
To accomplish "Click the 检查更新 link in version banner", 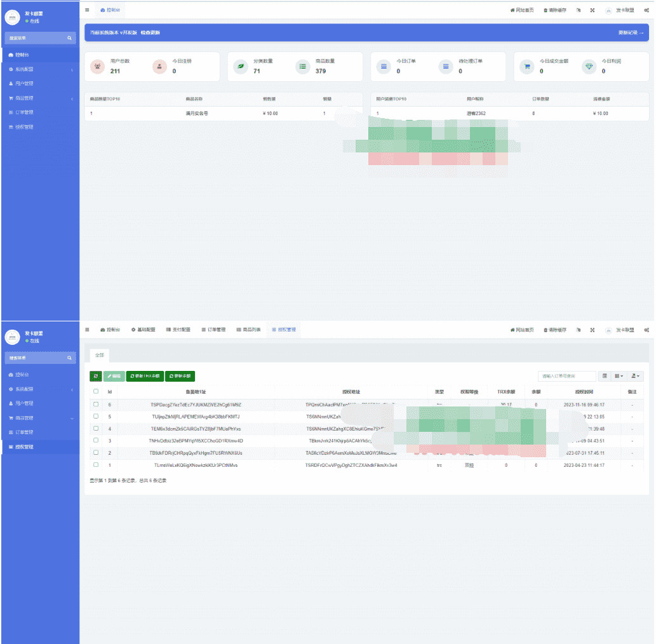I will 151,32.
